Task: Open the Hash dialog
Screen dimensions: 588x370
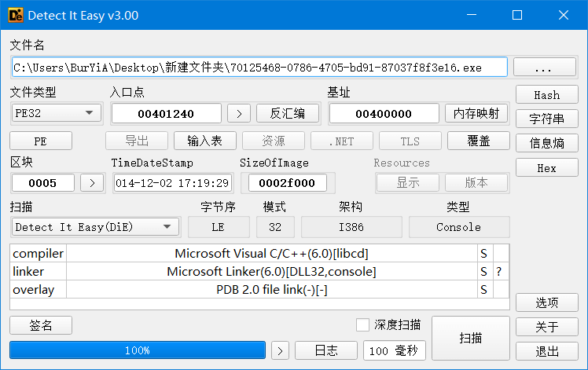Action: point(547,94)
